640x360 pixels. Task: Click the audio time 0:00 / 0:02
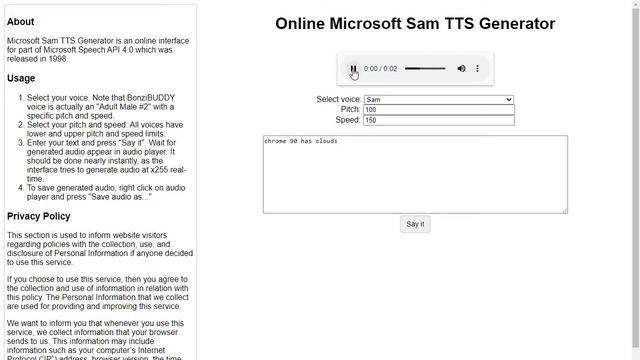[x=380, y=69]
